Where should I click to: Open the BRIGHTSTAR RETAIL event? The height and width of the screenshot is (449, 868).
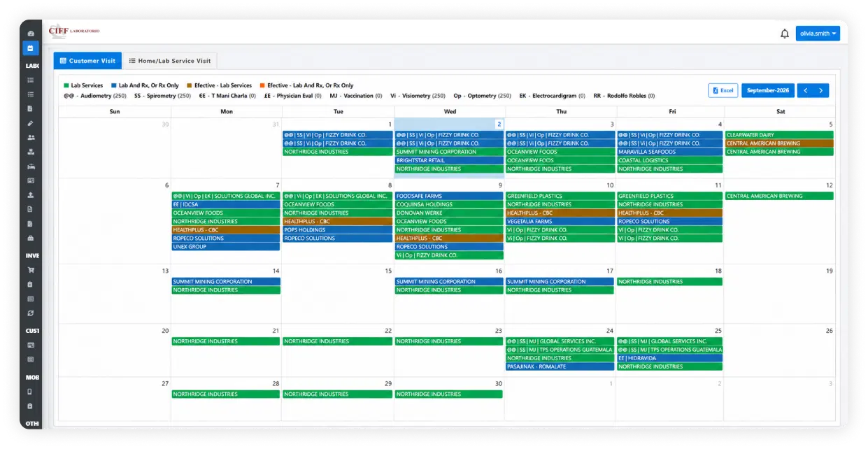click(449, 160)
